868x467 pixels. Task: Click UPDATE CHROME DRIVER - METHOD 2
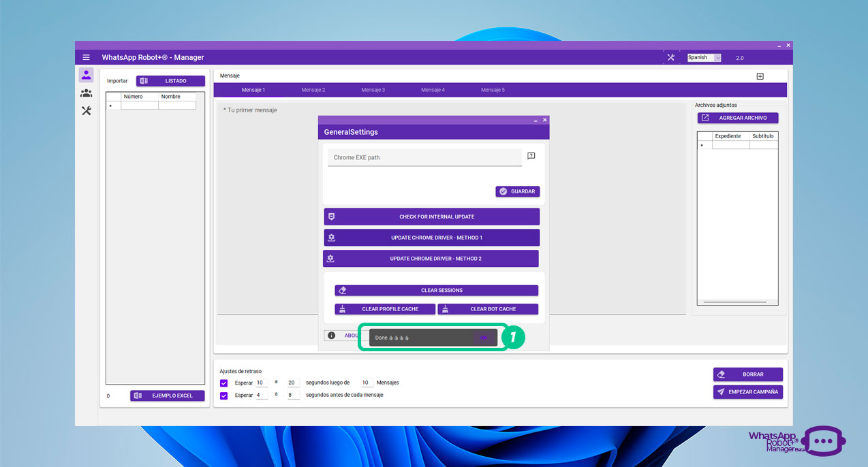pos(431,259)
